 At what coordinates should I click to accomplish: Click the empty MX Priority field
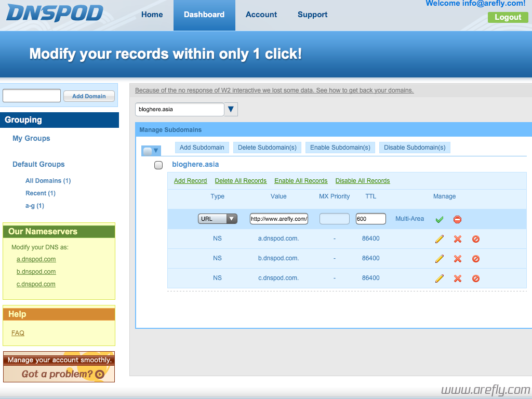click(x=334, y=219)
